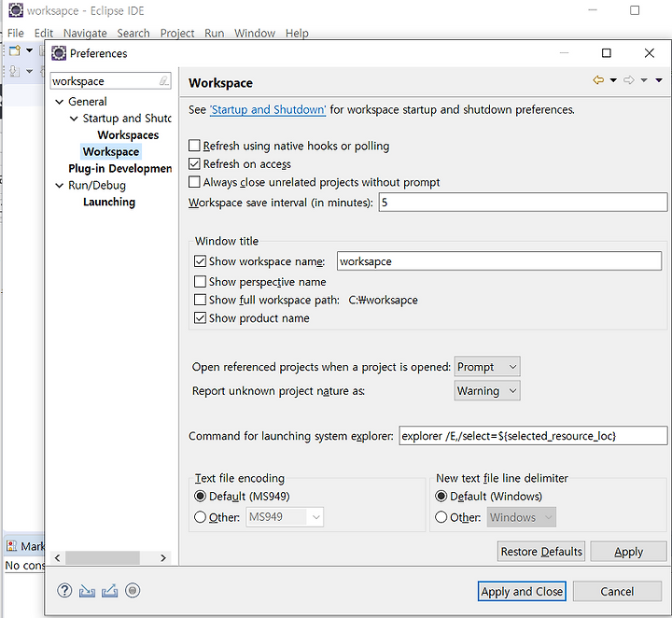This screenshot has height=618, width=672.
Task: Click the Restore Defaults button
Action: [x=541, y=551]
